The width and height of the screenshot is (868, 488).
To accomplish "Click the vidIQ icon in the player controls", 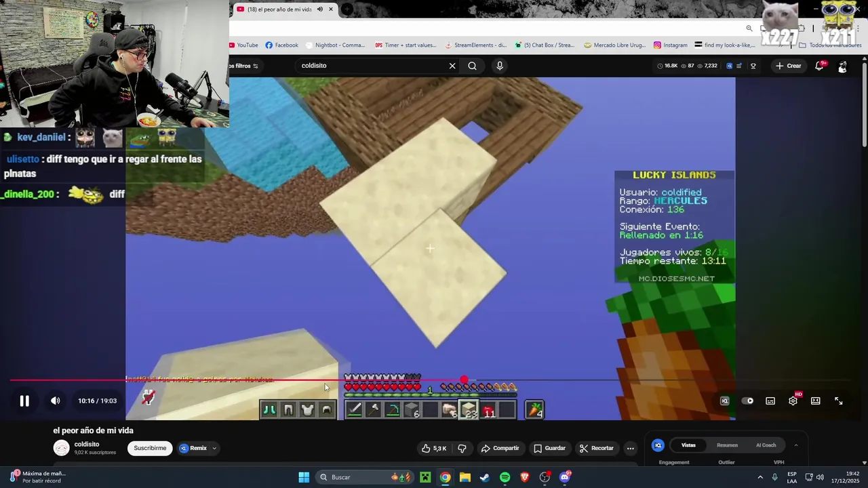I will tap(724, 401).
